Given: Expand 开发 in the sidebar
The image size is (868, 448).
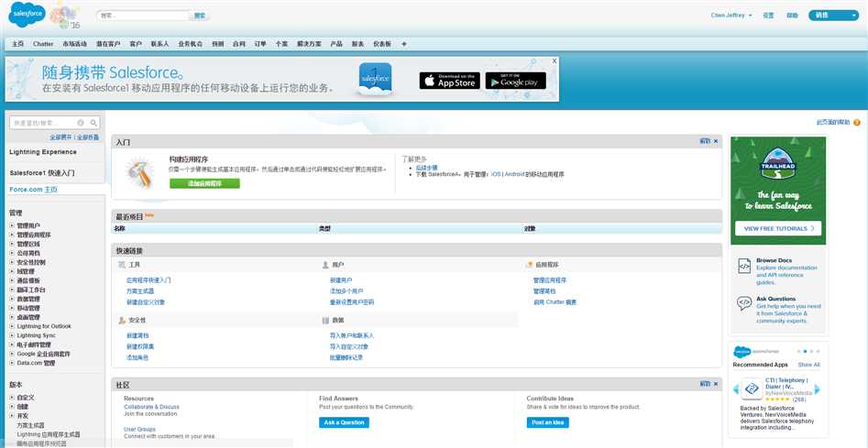Looking at the screenshot, I should [x=12, y=415].
